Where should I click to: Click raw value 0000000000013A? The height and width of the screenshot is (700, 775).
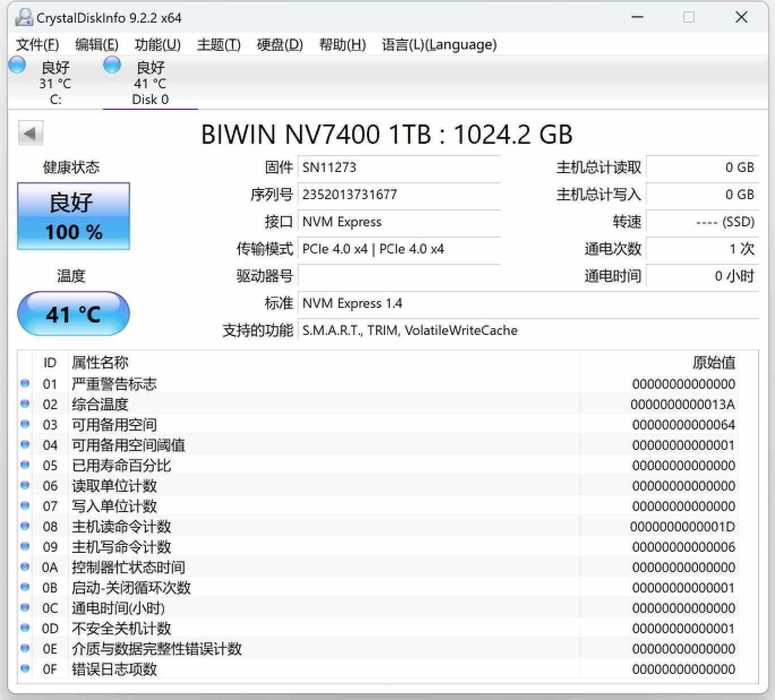pos(683,404)
